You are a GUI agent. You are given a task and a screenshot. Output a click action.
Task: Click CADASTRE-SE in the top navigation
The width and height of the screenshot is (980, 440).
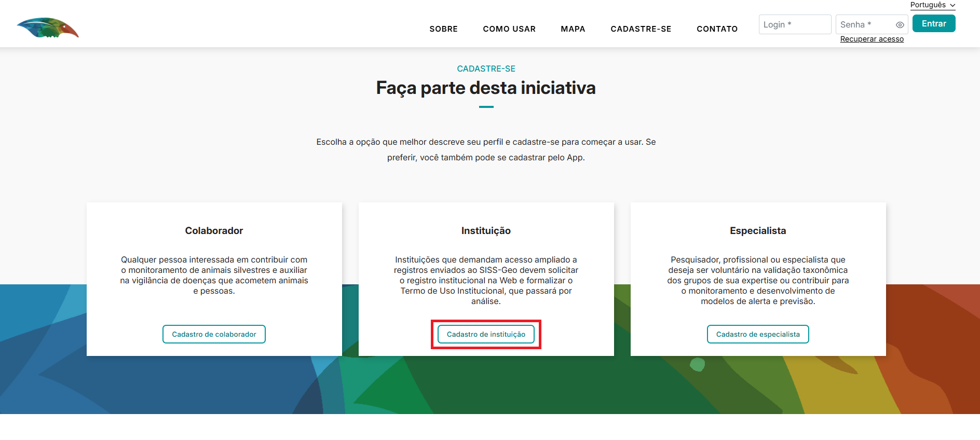[641, 29]
